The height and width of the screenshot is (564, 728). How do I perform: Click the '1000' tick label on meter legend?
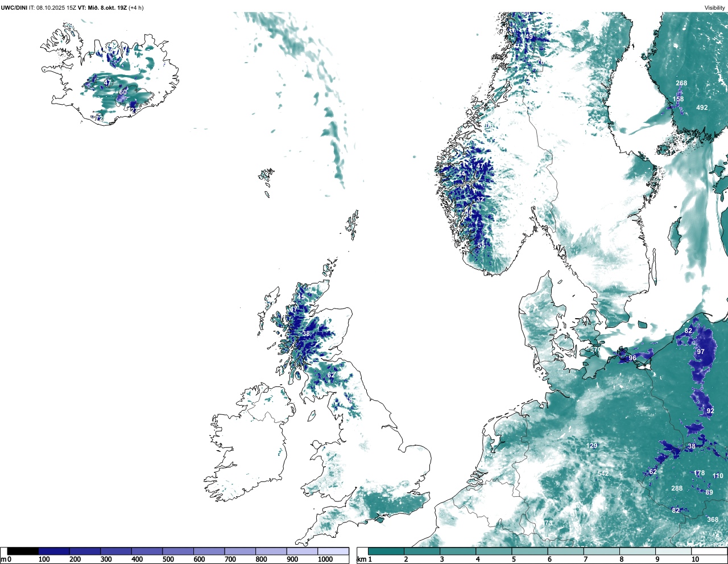coord(325,559)
